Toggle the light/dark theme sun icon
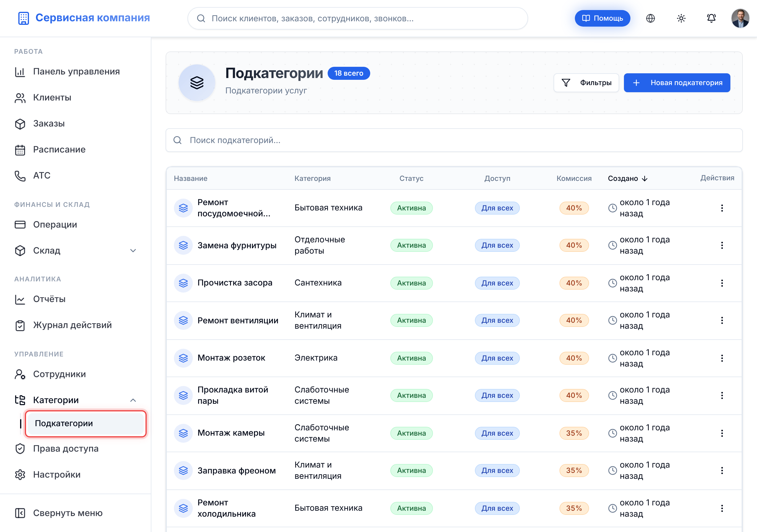Viewport: 757px width, 532px height. point(681,18)
